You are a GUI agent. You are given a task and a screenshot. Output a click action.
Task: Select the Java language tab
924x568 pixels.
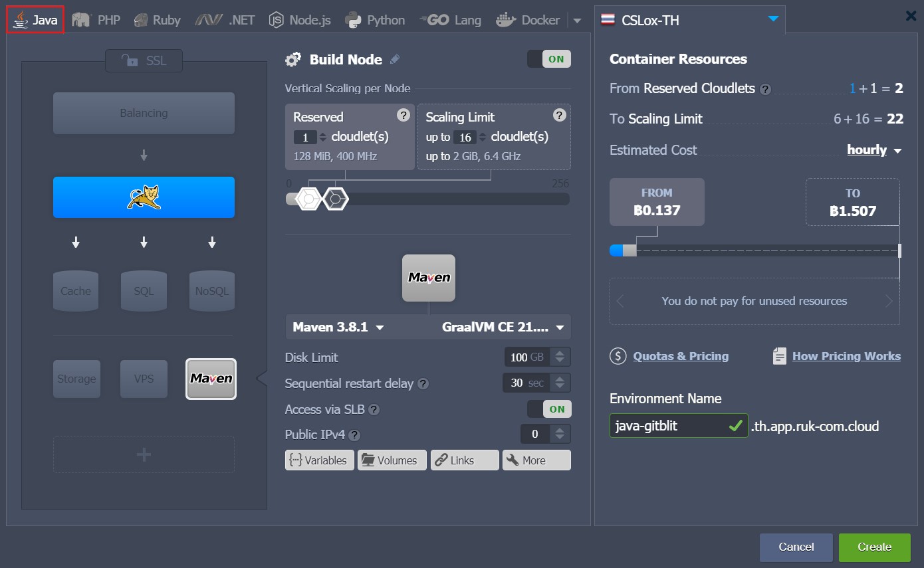pyautogui.click(x=36, y=20)
